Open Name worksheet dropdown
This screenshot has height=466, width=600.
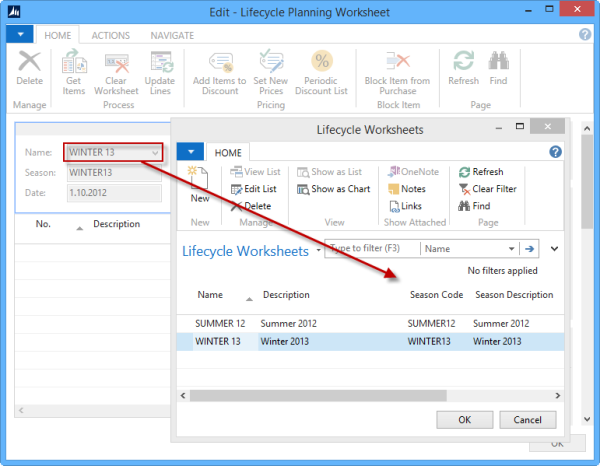[x=155, y=153]
